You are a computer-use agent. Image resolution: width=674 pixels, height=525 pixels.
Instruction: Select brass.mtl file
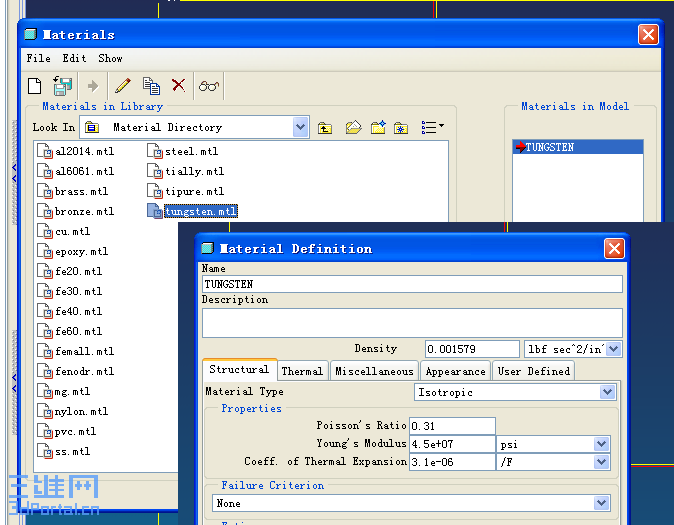click(73, 191)
